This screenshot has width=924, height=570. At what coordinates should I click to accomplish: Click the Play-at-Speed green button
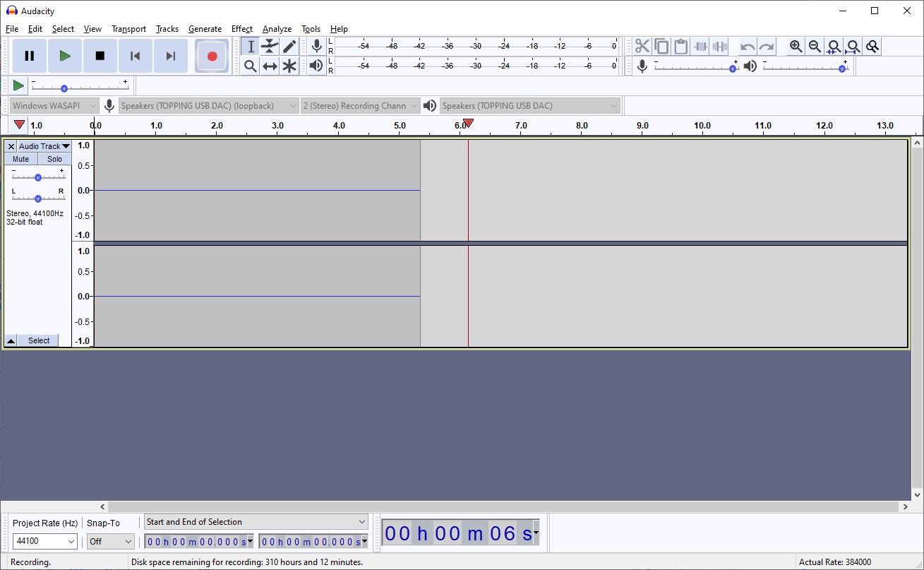coord(19,85)
